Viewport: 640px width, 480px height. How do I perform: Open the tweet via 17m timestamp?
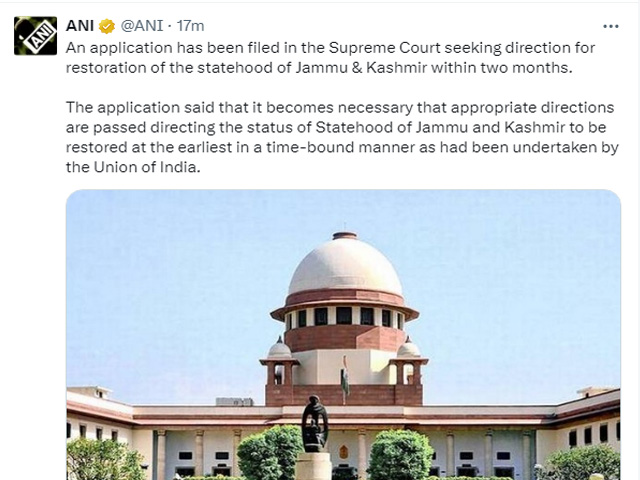(190, 26)
